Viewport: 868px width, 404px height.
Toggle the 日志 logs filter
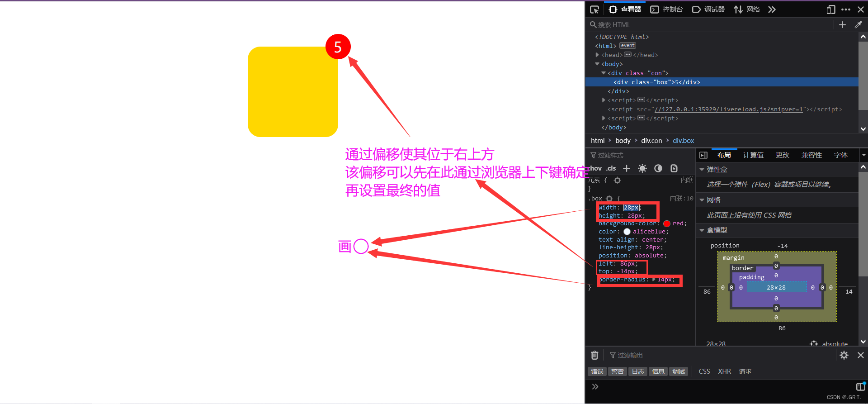point(638,371)
